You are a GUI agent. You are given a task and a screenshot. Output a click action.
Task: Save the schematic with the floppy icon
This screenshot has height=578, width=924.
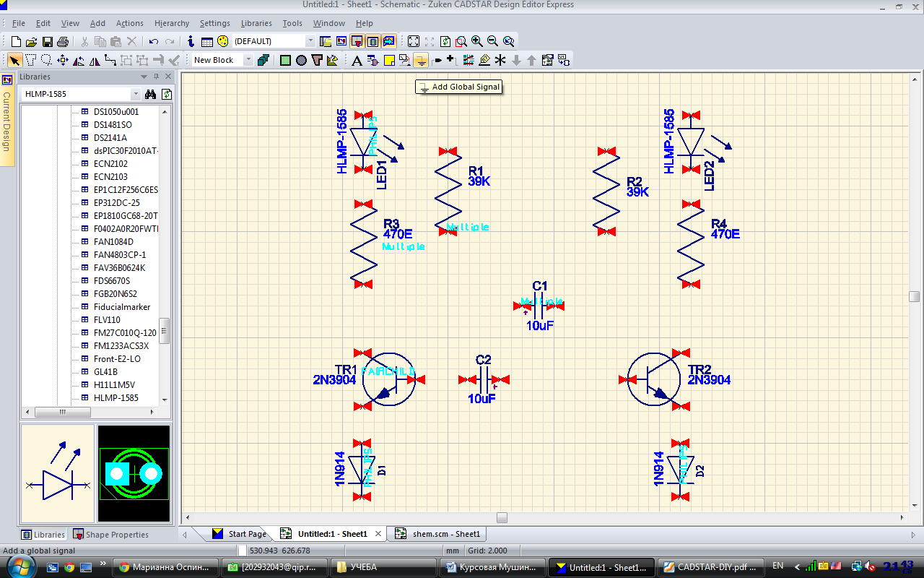tap(47, 42)
